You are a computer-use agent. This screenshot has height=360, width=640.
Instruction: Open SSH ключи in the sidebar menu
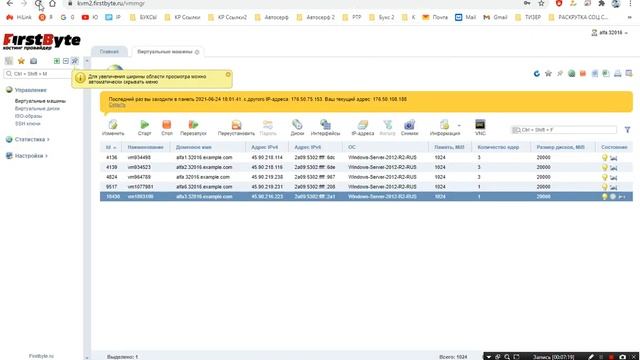pos(27,124)
